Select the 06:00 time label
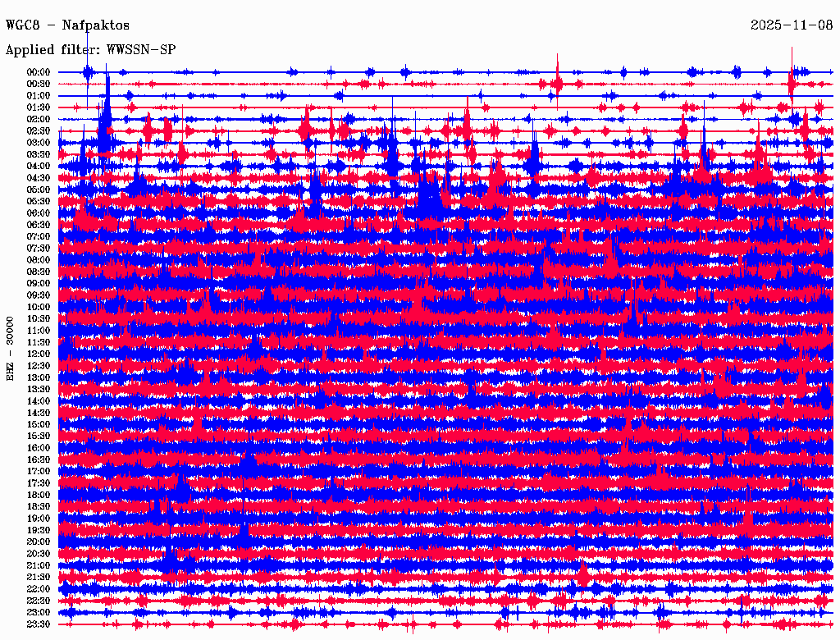840x640 pixels. point(39,213)
